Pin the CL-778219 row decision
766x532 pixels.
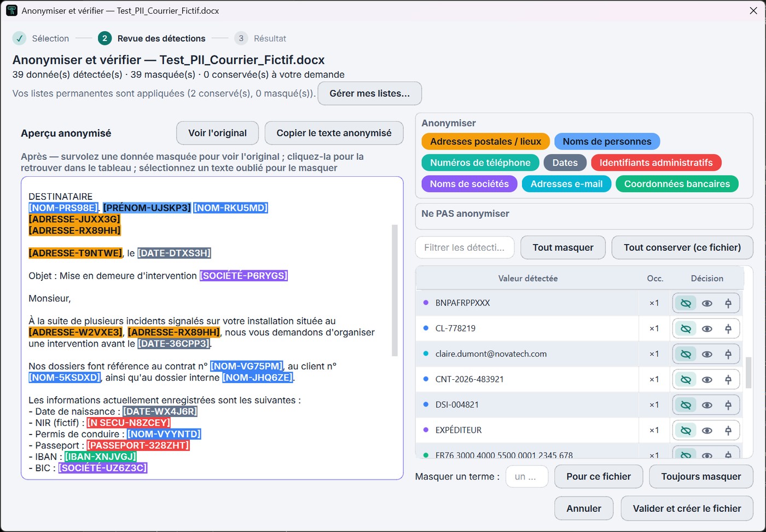click(x=728, y=328)
